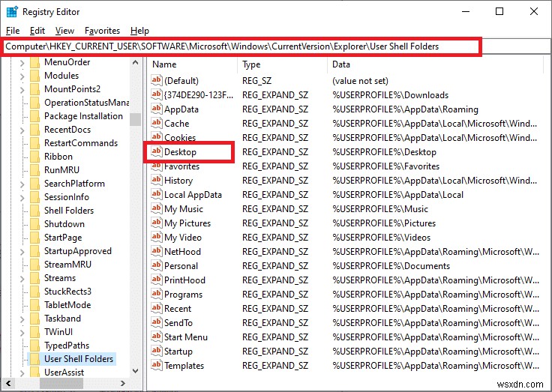Image resolution: width=552 pixels, height=392 pixels.
Task: Expand the SessionInfo tree node
Action: click(x=22, y=198)
